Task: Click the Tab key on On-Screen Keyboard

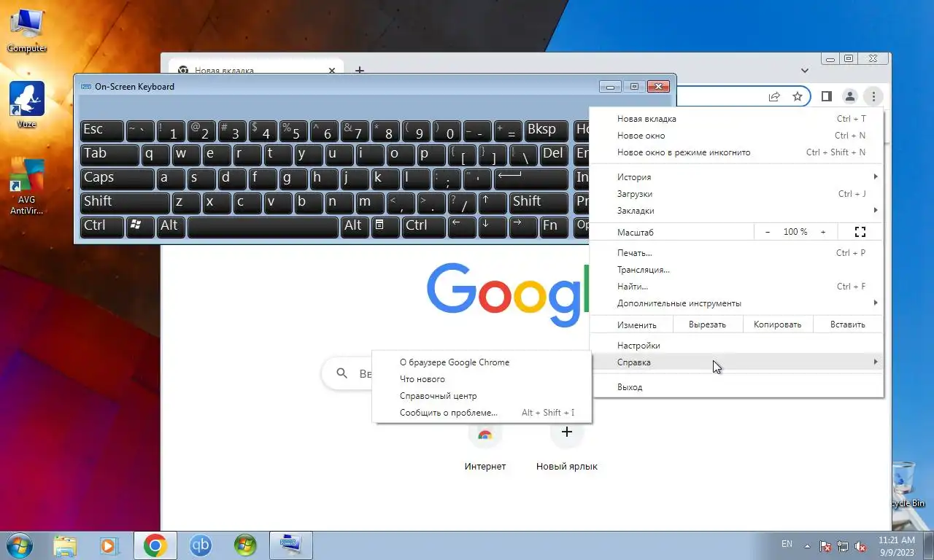Action: [x=109, y=155]
